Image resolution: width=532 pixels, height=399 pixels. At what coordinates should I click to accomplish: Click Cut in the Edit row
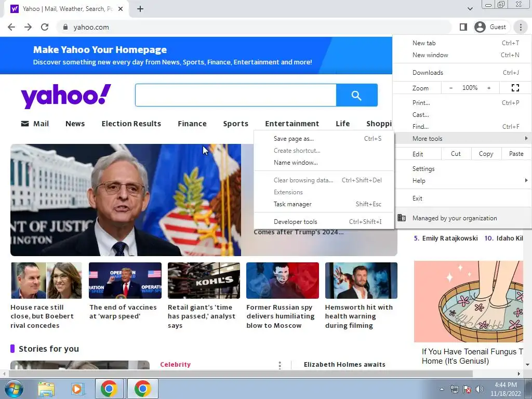(456, 154)
